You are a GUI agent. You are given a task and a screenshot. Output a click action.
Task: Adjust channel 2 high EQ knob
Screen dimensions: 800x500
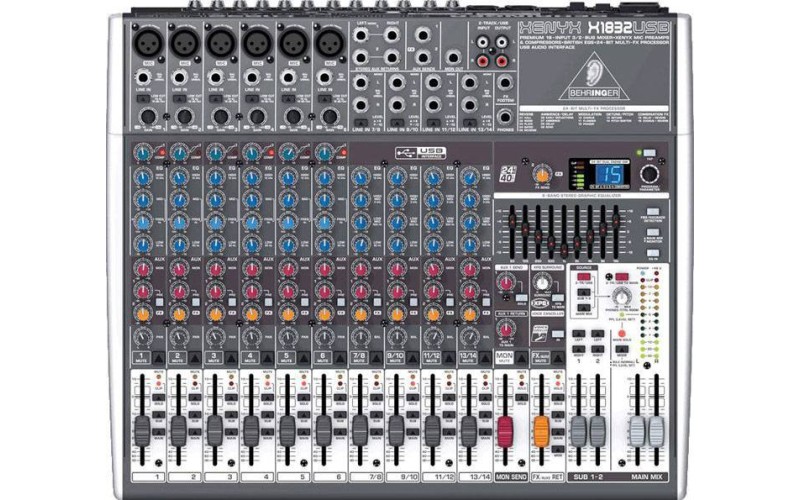179,178
